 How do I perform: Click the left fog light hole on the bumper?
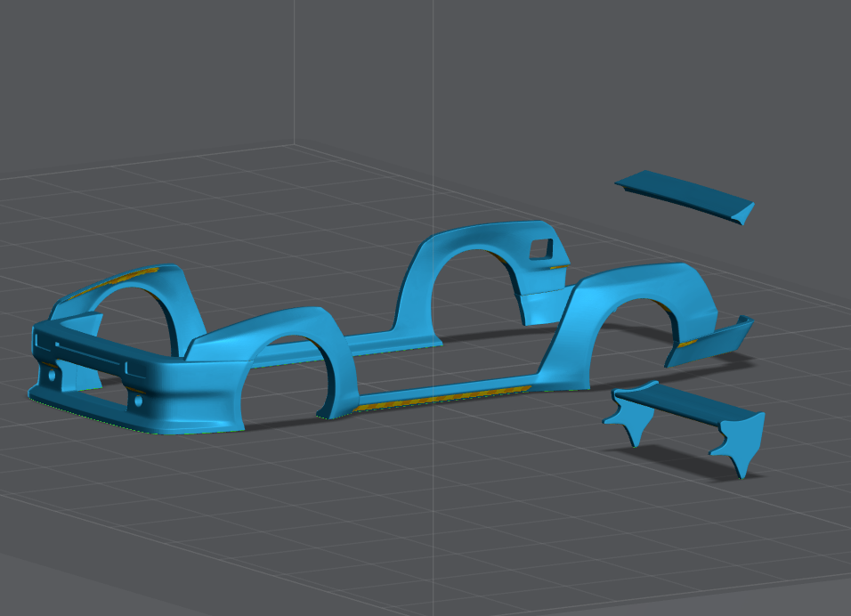(x=51, y=376)
